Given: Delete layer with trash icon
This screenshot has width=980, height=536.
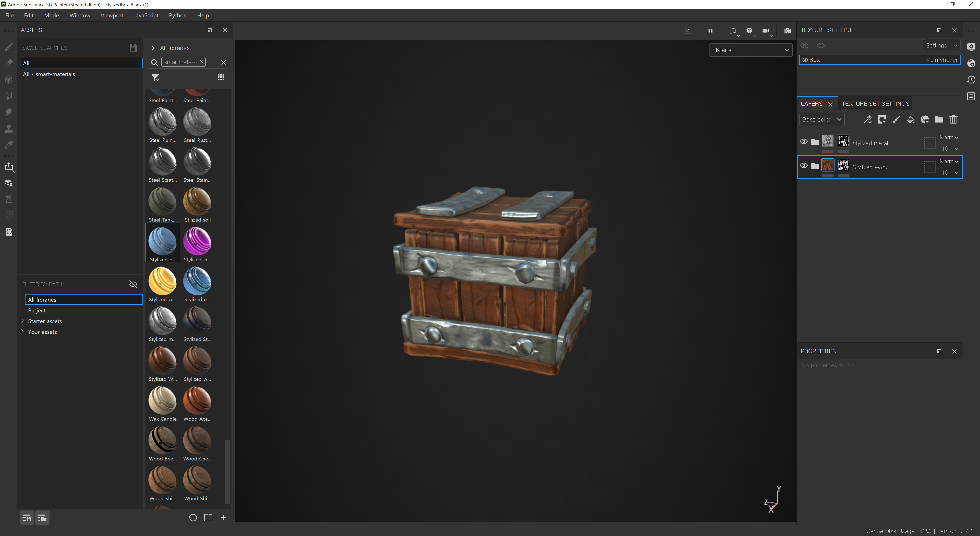Looking at the screenshot, I should click(x=953, y=120).
